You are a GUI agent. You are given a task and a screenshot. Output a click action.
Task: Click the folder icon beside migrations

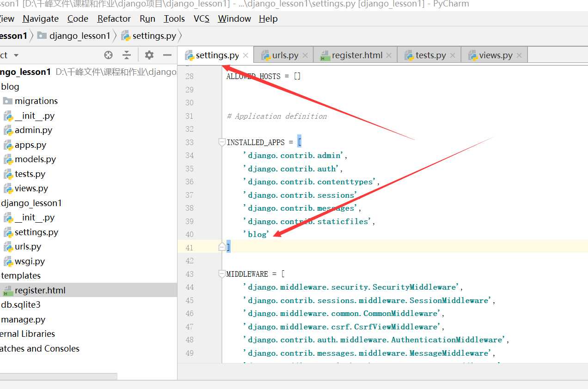8,101
